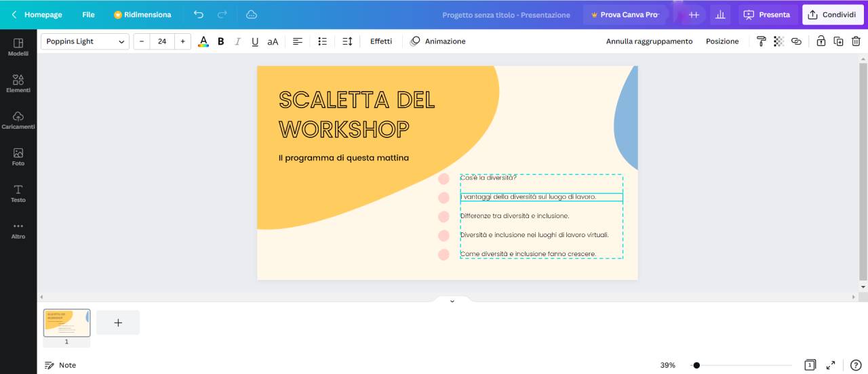Click the duplicate element icon

click(838, 41)
